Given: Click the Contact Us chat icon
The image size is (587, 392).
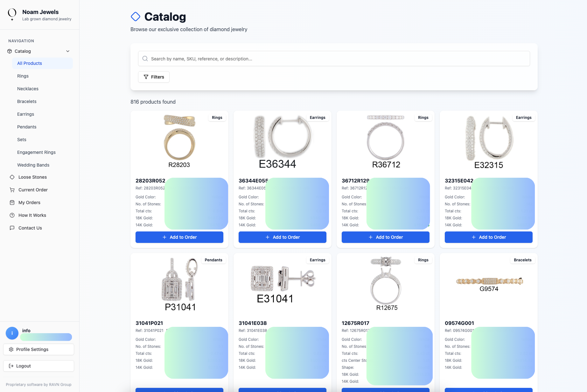Looking at the screenshot, I should coord(12,228).
